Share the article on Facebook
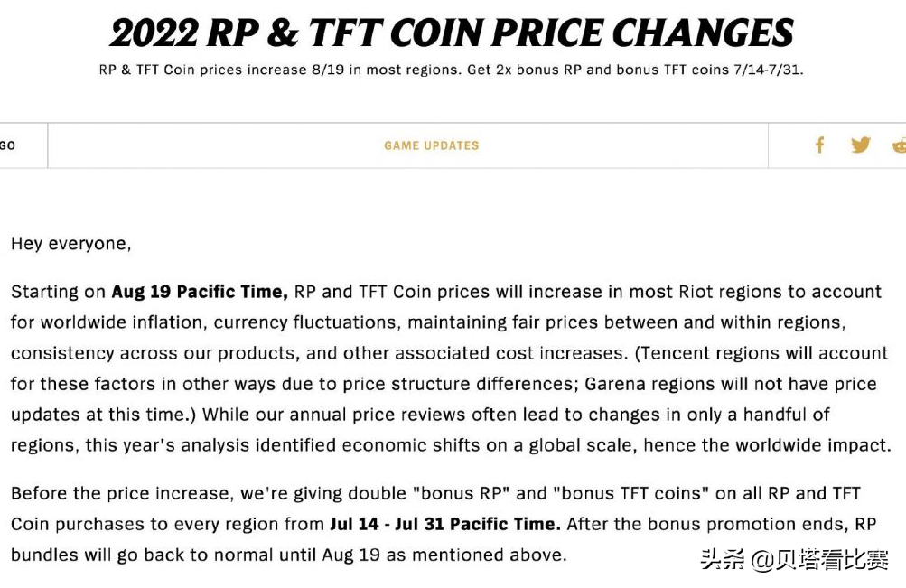This screenshot has width=906, height=588. [819, 145]
